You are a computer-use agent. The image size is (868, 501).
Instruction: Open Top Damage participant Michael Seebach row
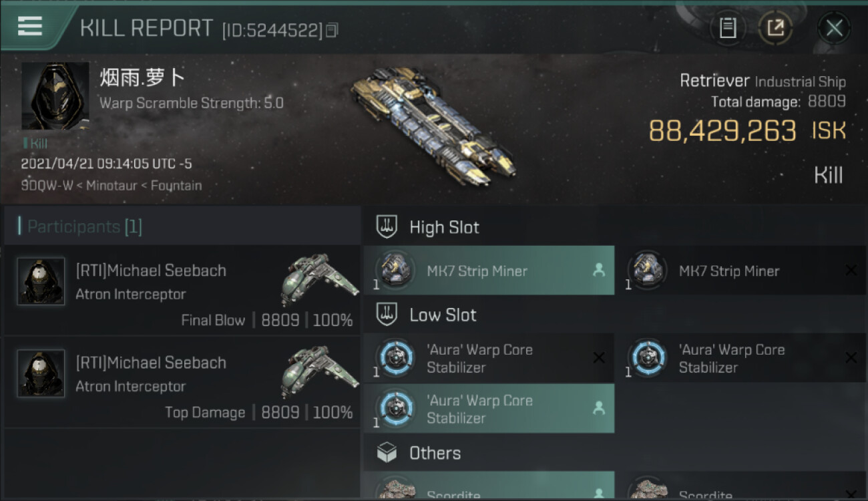[x=182, y=382]
